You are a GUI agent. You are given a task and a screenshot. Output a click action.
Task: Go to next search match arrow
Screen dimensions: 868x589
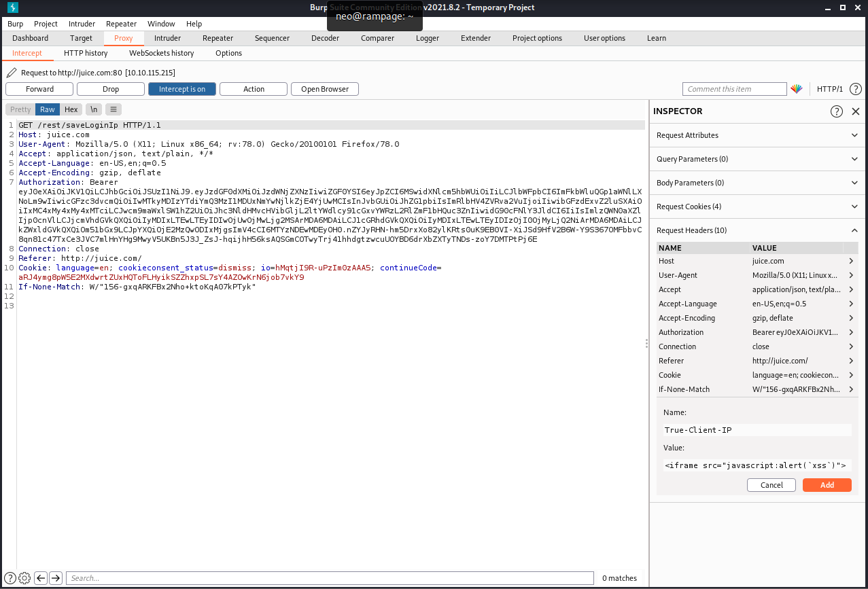[x=56, y=578]
